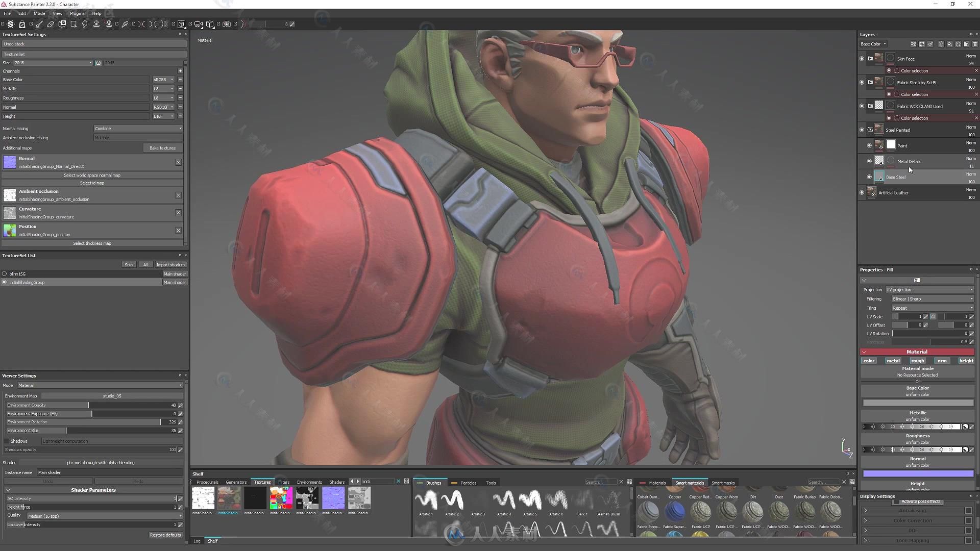Screen dimensions: 980x551
Task: Remove the Metallic channel
Action: click(x=180, y=89)
